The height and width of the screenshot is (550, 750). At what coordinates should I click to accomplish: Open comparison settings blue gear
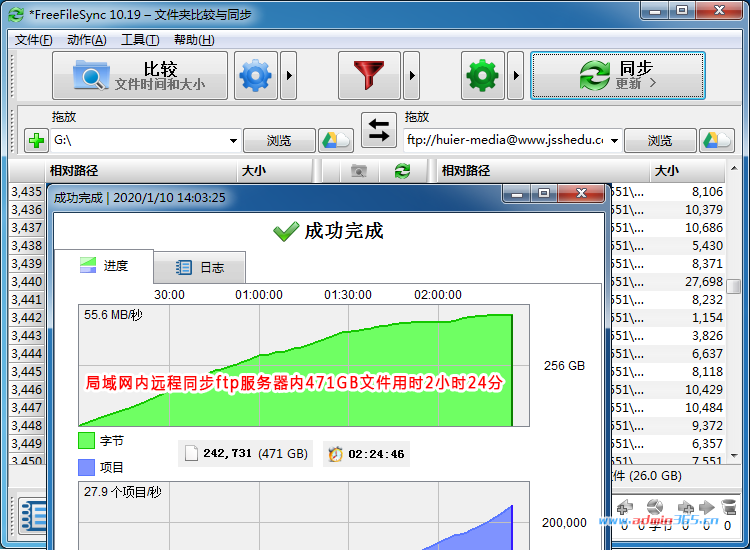256,76
